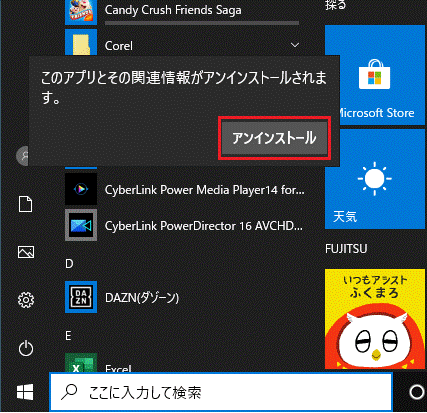Click the Windows Start button

point(25,392)
